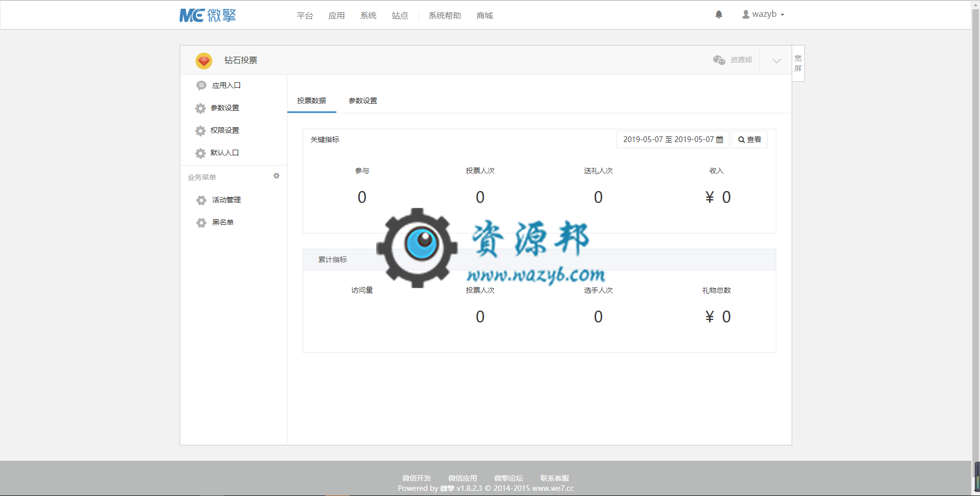Open the 联系客服 footer link
The width and height of the screenshot is (980, 496).
(x=554, y=478)
